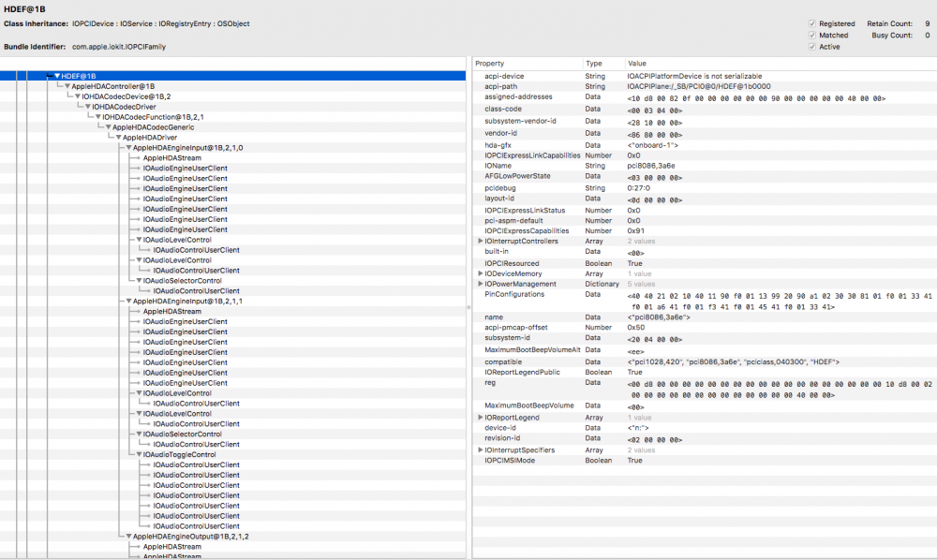Collapse AppleHDAEngineOutput@1B,2,1,2 triangle
This screenshot has width=937, height=560.
[128, 536]
